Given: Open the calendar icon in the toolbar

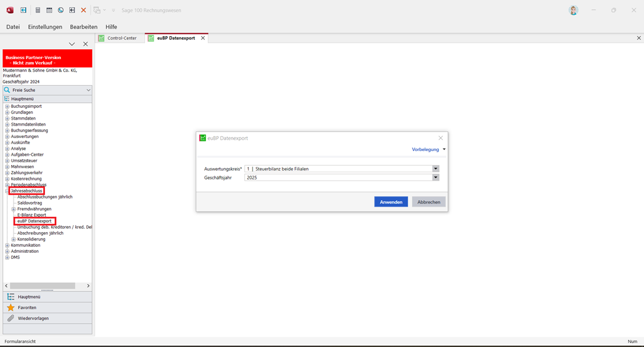Looking at the screenshot, I should tap(49, 10).
